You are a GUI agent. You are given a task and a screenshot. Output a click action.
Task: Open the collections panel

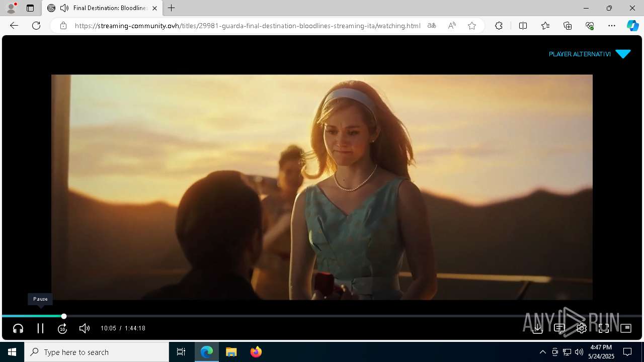(x=568, y=26)
